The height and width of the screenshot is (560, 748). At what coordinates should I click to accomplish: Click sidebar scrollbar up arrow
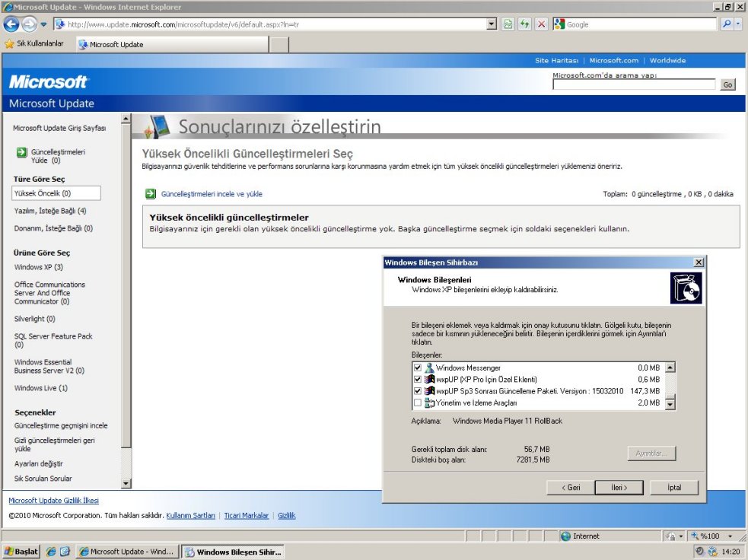coord(126,118)
